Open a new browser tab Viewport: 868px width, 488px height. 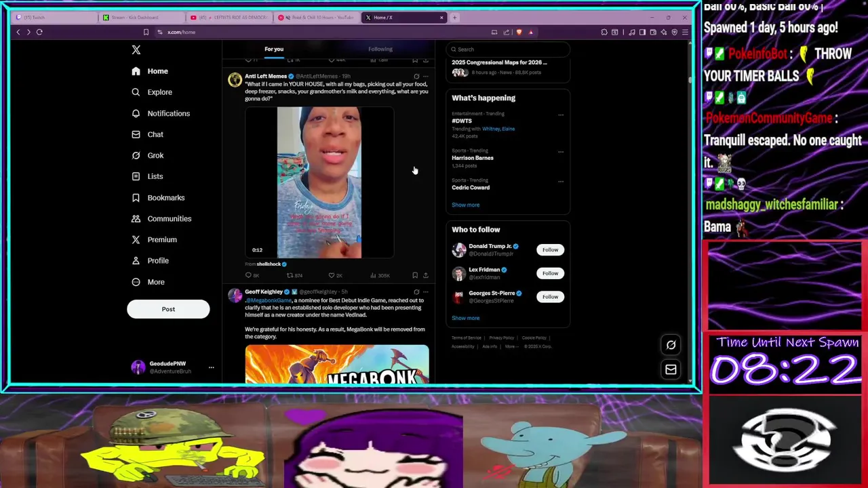(x=455, y=18)
